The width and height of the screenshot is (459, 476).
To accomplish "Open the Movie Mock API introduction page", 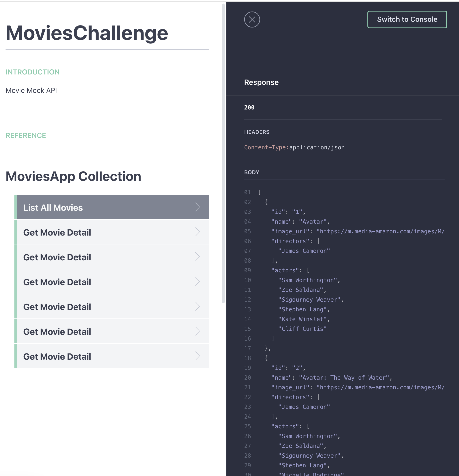I will [x=31, y=90].
